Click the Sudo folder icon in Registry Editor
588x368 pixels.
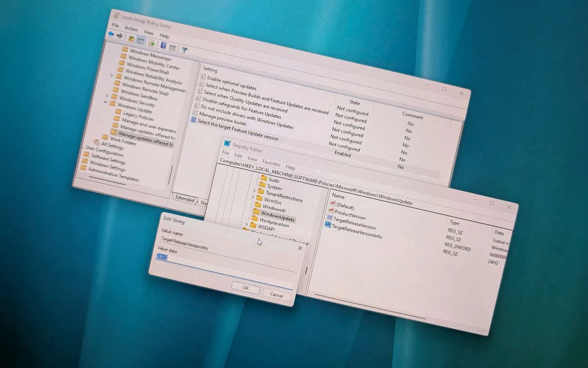pyautogui.click(x=263, y=178)
